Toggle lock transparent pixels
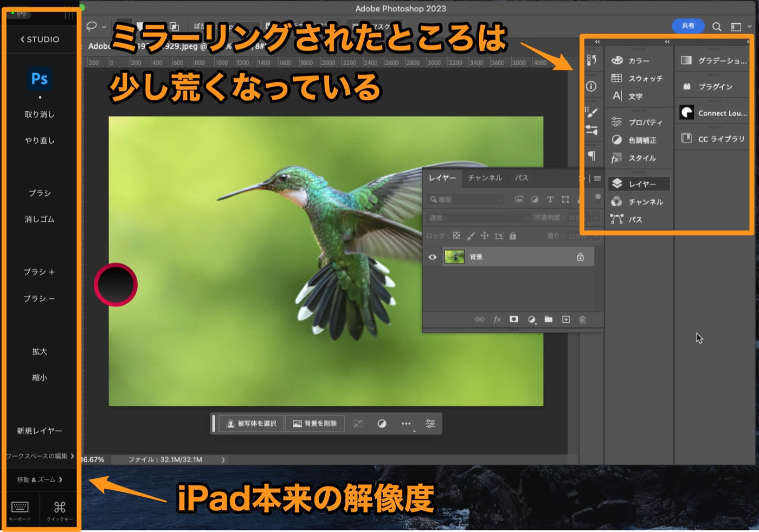Image resolution: width=759 pixels, height=532 pixels. click(x=456, y=236)
